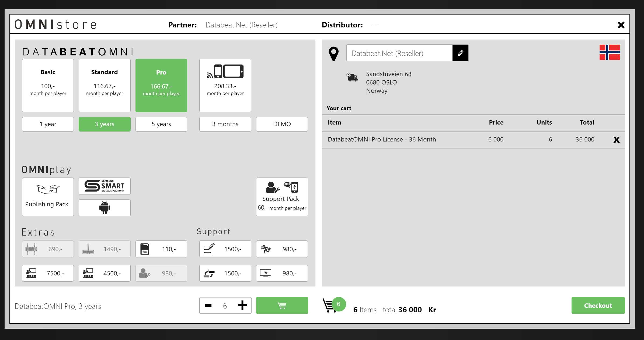Viewport: 644px width, 340px height.
Task: Add the remote screen support for 980
Action: [282, 273]
